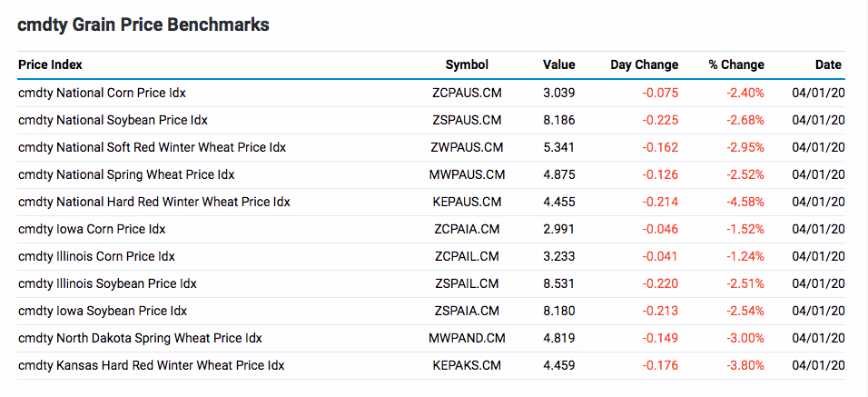Click the % Change column header
This screenshot has width=868, height=397.
coord(736,65)
